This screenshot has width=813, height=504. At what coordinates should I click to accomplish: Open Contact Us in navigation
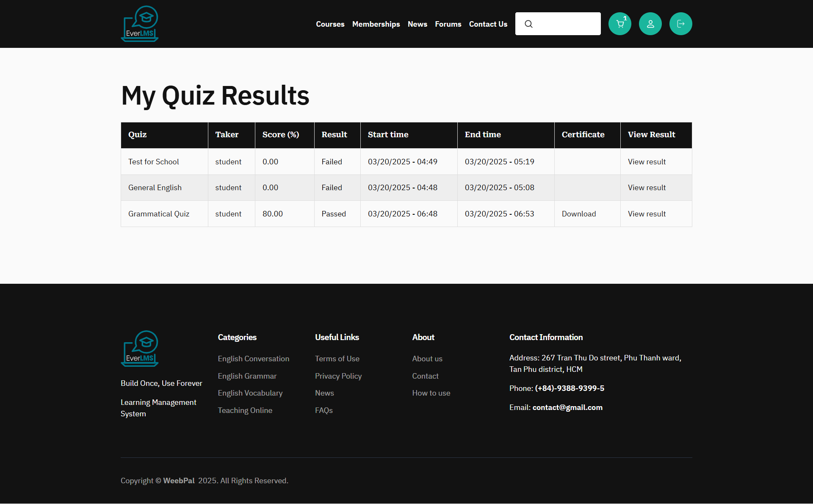pos(488,24)
